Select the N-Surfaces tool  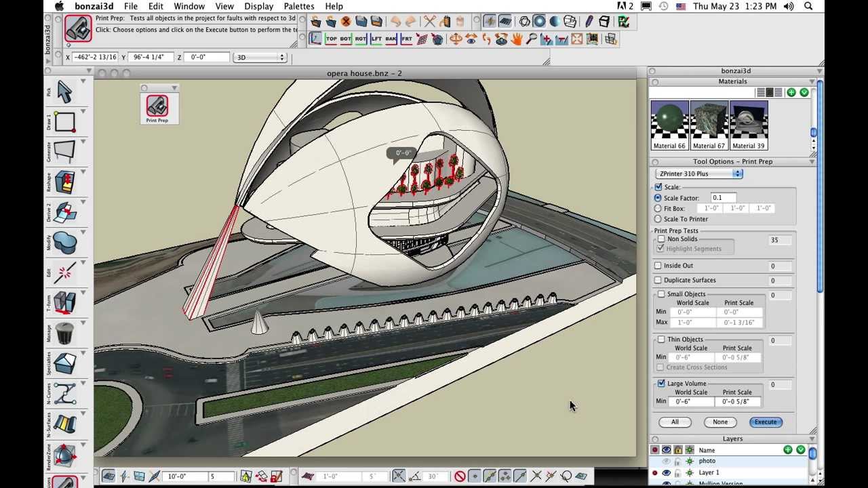click(64, 424)
